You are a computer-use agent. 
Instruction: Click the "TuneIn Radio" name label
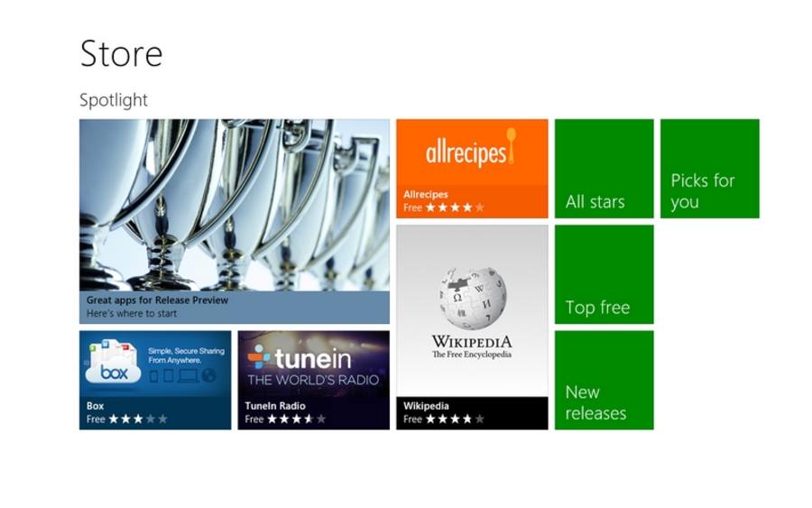275,406
